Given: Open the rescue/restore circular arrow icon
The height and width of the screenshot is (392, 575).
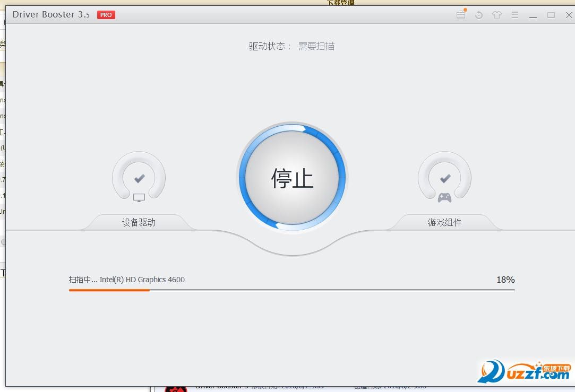Looking at the screenshot, I should (x=479, y=15).
